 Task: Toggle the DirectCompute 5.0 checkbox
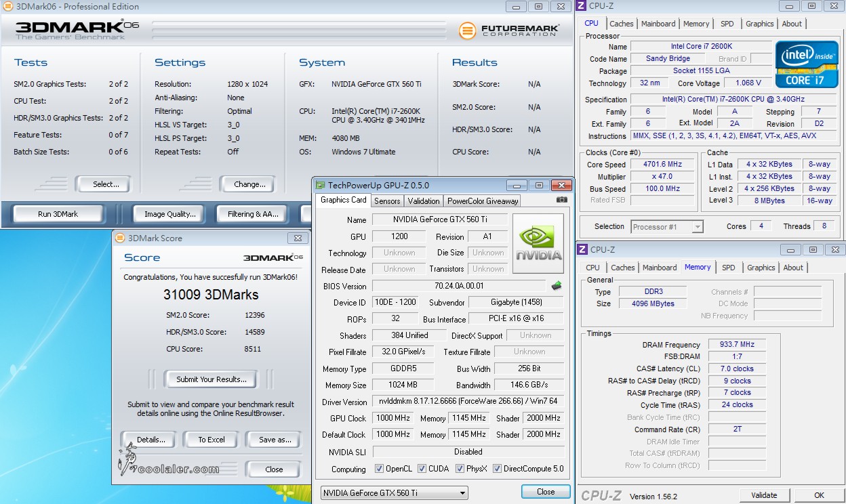click(x=497, y=469)
